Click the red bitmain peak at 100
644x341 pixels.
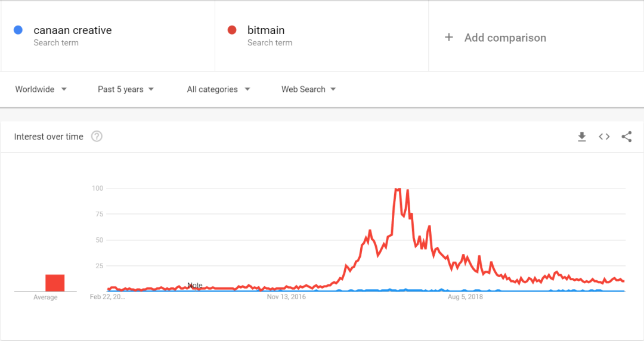pyautogui.click(x=397, y=190)
